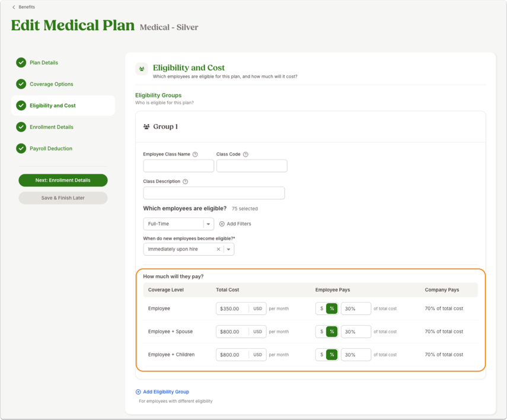The image size is (507, 420).
Task: Click Save & Finish Later button
Action: [63, 198]
